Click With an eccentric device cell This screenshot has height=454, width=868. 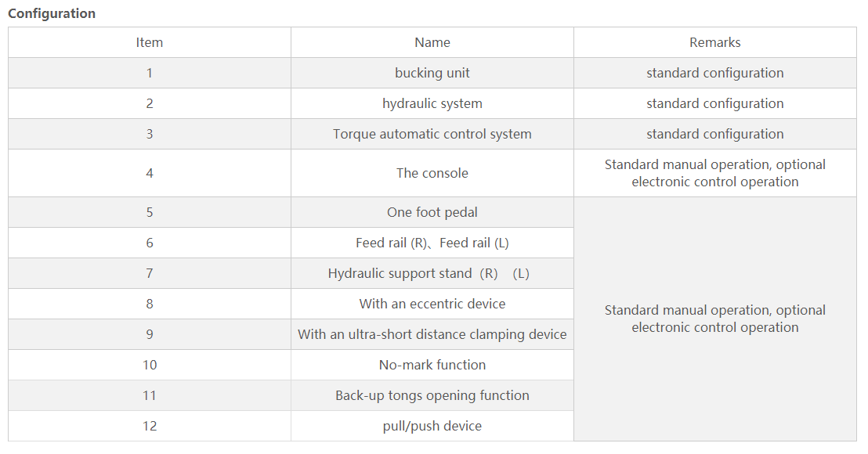click(432, 304)
